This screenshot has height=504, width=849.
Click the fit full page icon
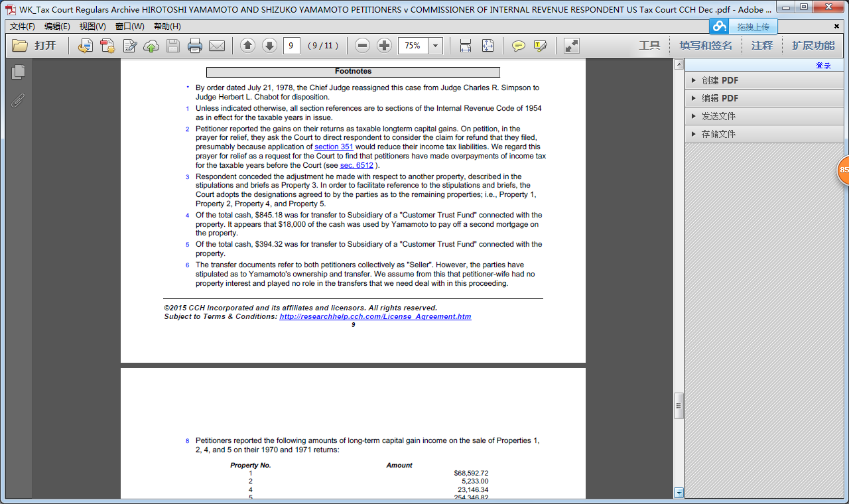pyautogui.click(x=488, y=46)
